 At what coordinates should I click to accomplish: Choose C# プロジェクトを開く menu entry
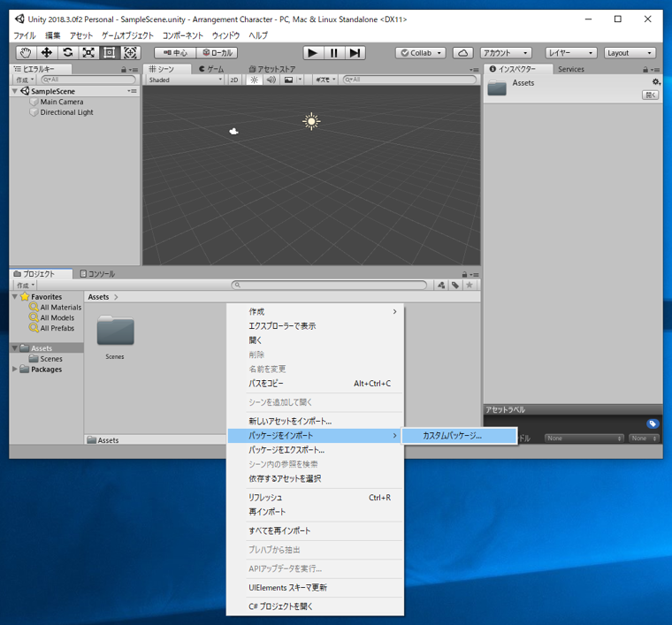315,606
